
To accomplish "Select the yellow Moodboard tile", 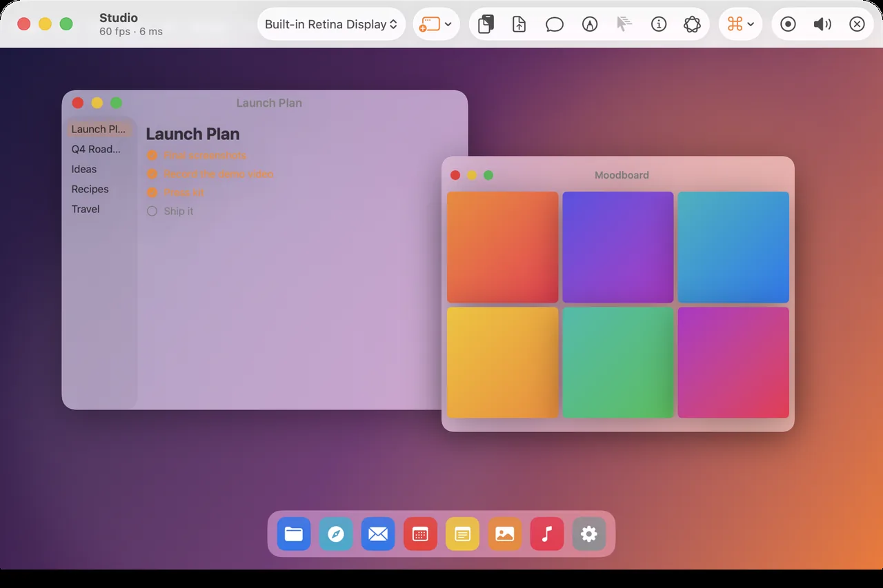I will click(502, 362).
